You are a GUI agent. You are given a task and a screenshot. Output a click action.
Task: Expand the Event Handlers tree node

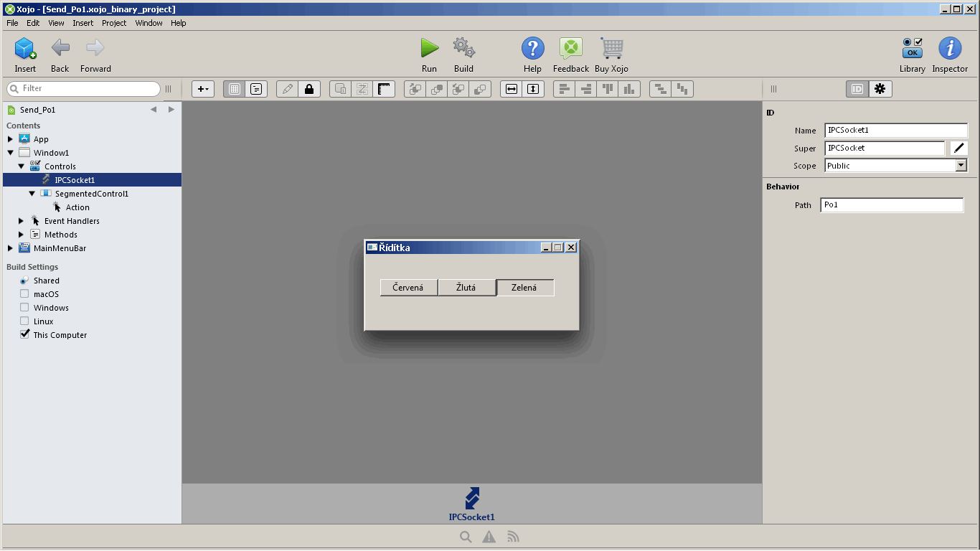click(x=21, y=221)
